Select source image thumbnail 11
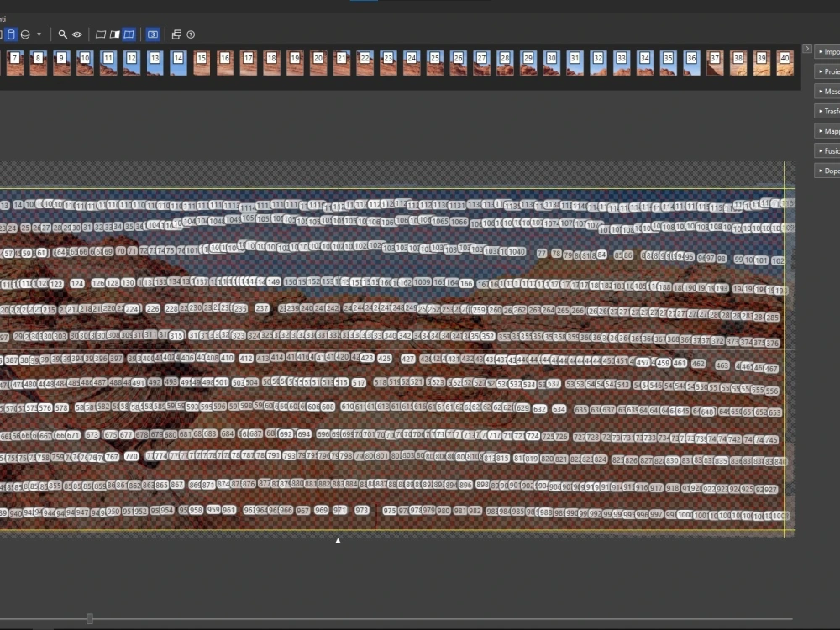Viewport: 840px width, 630px height. [108, 63]
